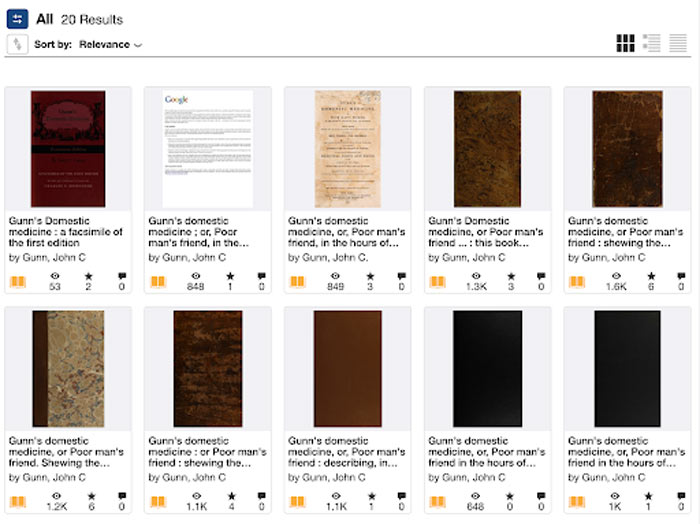Open the Google scanned page thumbnail

[x=208, y=149]
